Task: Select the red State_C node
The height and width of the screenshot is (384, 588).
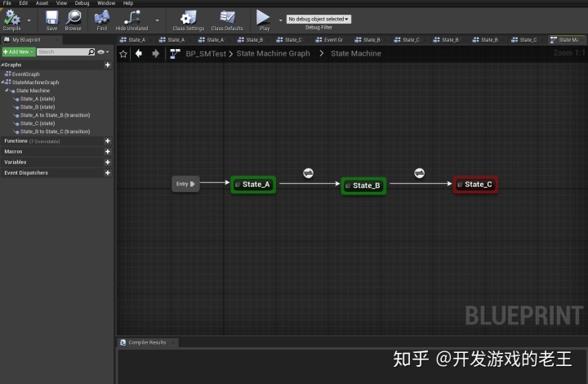Action: click(475, 185)
